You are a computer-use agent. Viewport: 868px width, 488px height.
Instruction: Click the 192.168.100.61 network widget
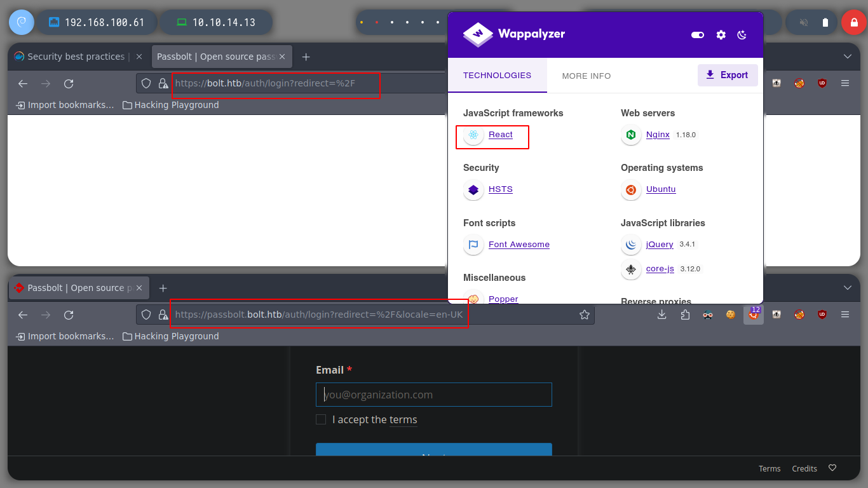point(97,22)
